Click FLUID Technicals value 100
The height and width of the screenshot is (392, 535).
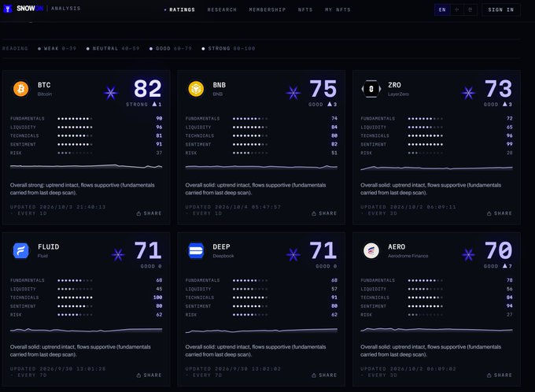point(157,298)
